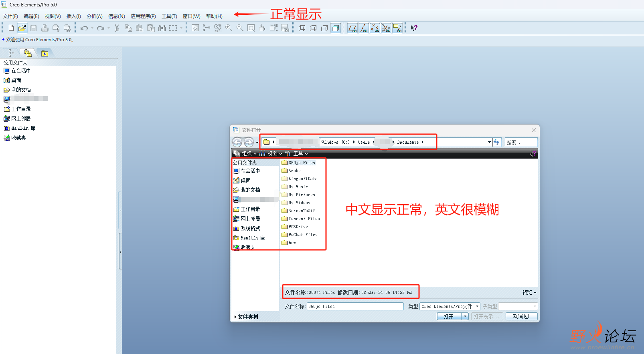The image size is (644, 354).
Task: Click the Redo arrow icon
Action: [x=101, y=28]
